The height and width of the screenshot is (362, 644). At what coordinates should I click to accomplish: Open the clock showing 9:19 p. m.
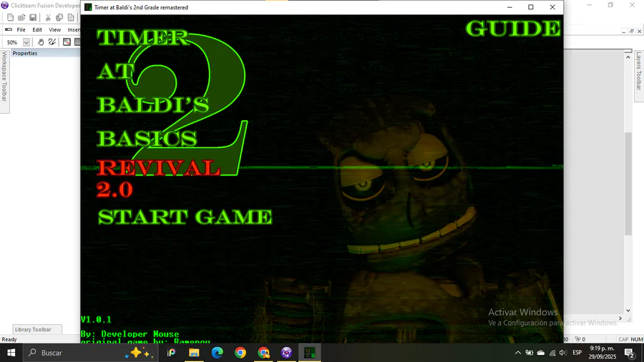coord(602,353)
